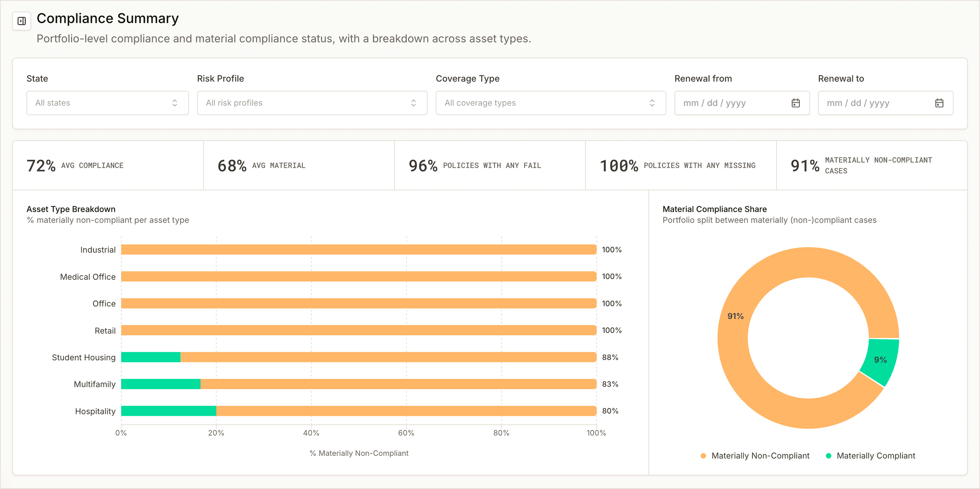Screen dimensions: 980x489
Task: Select 91% Materially Non-Compliant Cases card
Action: click(872, 166)
